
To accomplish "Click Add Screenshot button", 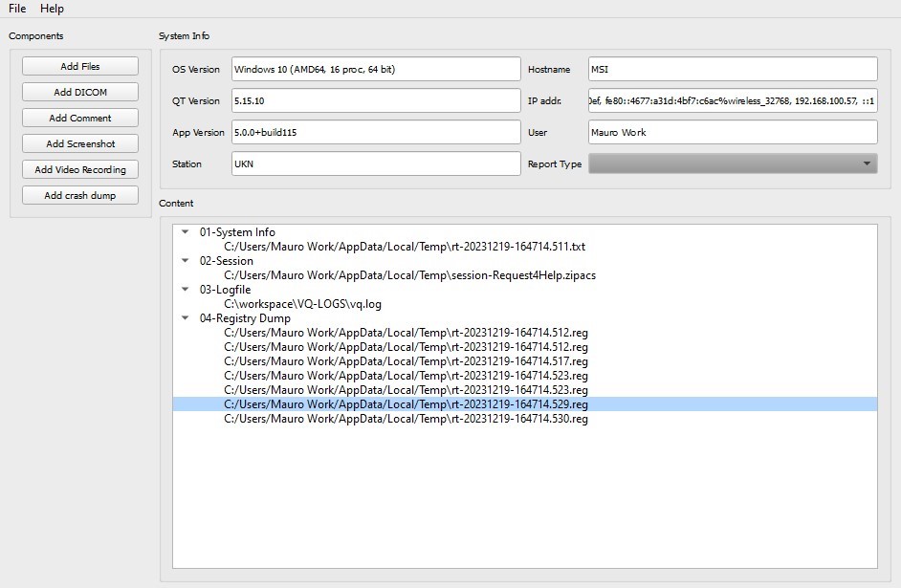I will click(x=80, y=144).
